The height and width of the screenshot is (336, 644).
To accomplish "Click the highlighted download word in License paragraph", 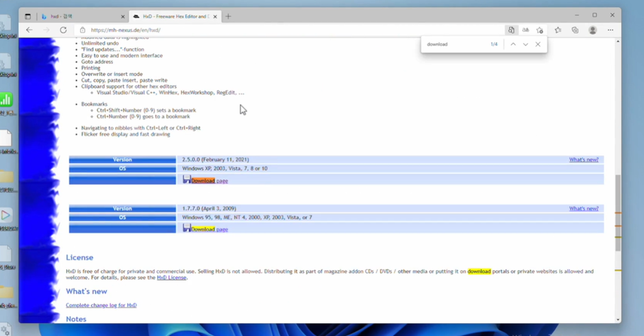I will pos(479,272).
